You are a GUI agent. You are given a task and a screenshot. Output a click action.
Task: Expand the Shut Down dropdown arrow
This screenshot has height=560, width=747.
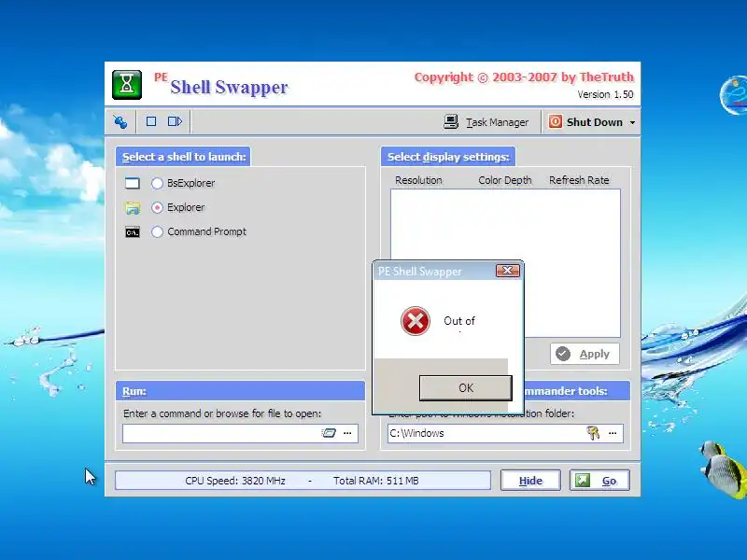[632, 122]
